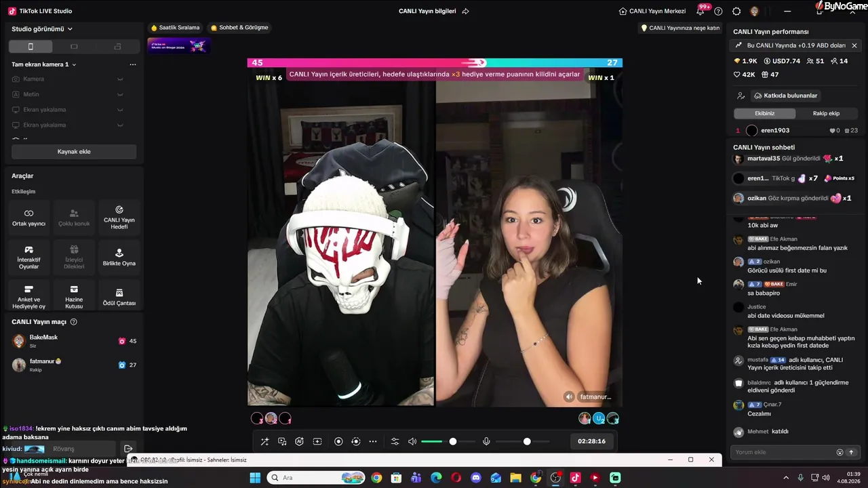The image size is (868, 488).
Task: Open Opera from the taskbar
Action: pos(456,478)
